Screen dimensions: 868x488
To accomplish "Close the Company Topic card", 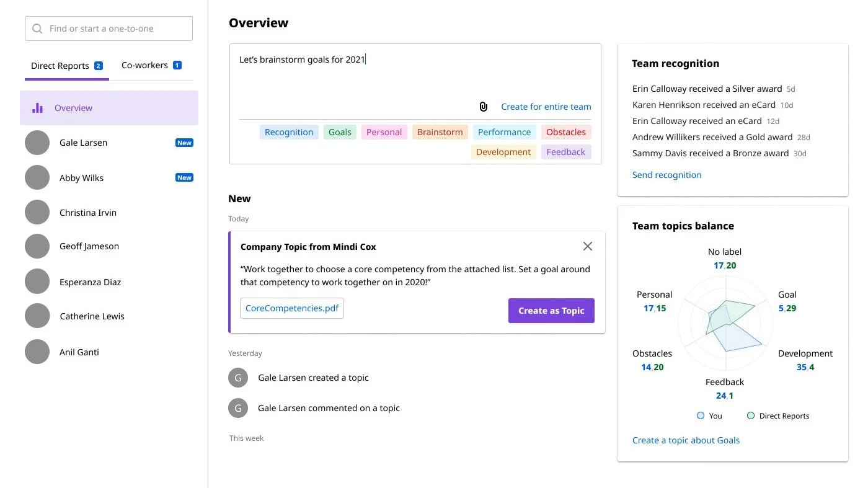I will [588, 246].
